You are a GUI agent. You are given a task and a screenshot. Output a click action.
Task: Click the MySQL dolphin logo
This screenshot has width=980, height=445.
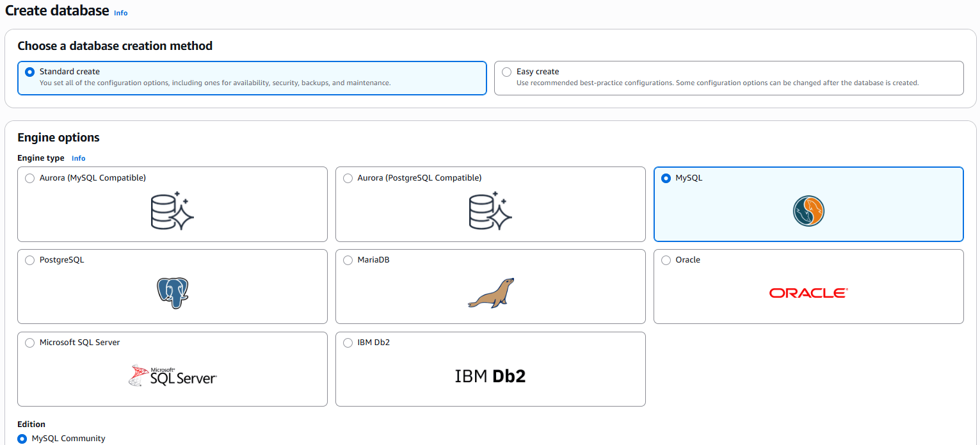click(x=808, y=211)
